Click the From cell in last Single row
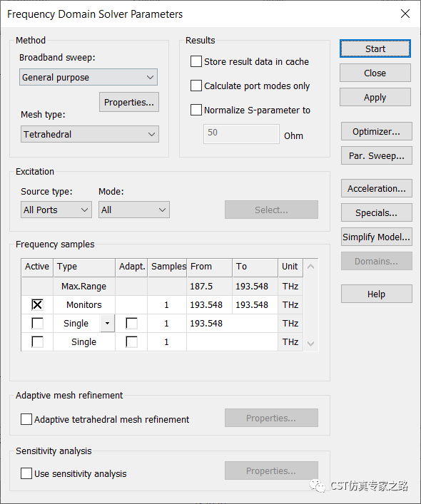Image resolution: width=421 pixels, height=504 pixels. point(232,342)
